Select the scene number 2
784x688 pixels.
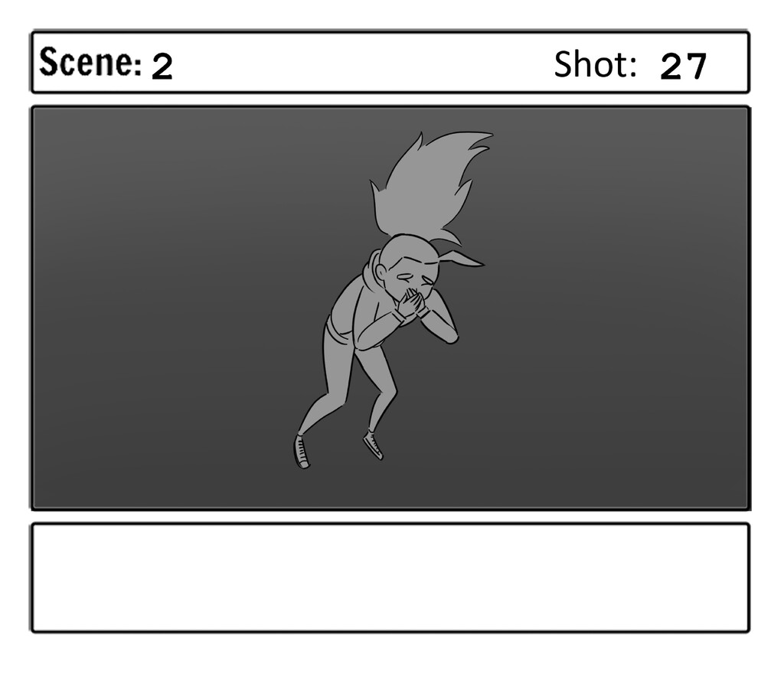pos(162,67)
